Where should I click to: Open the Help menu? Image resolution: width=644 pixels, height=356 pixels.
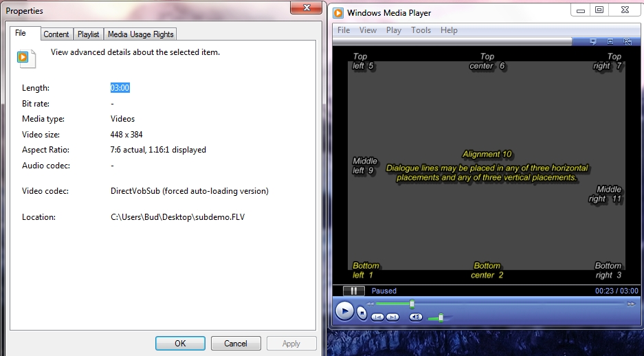click(449, 30)
